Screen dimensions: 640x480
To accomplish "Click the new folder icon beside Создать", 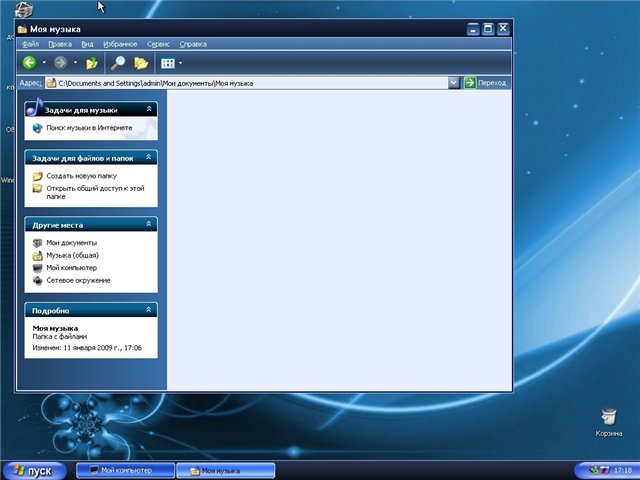I will tap(37, 176).
